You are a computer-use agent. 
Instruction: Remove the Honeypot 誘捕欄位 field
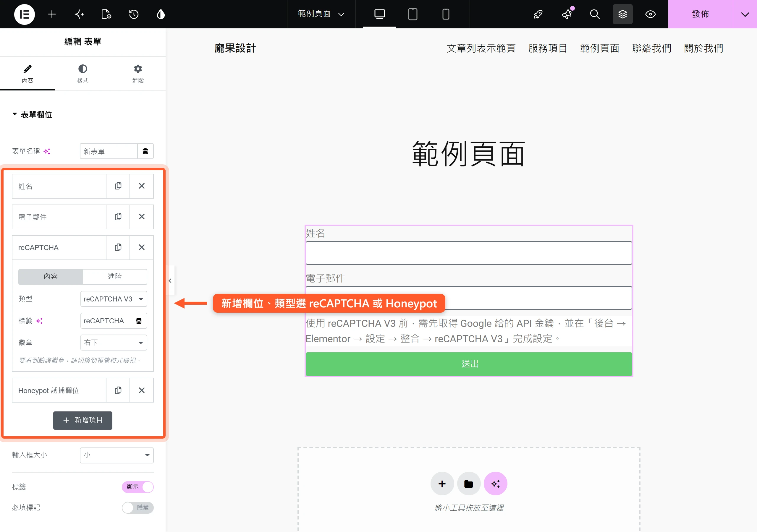point(142,391)
